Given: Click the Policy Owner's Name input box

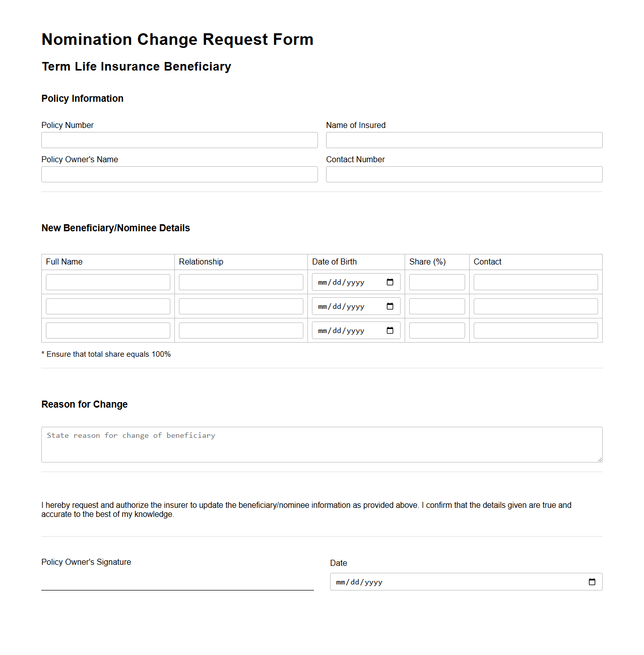Looking at the screenshot, I should [179, 174].
